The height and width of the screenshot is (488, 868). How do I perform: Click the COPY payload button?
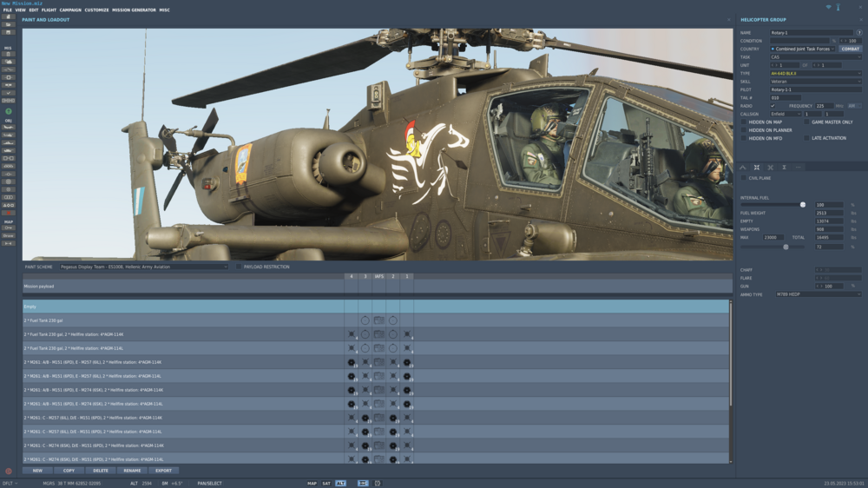pyautogui.click(x=69, y=471)
